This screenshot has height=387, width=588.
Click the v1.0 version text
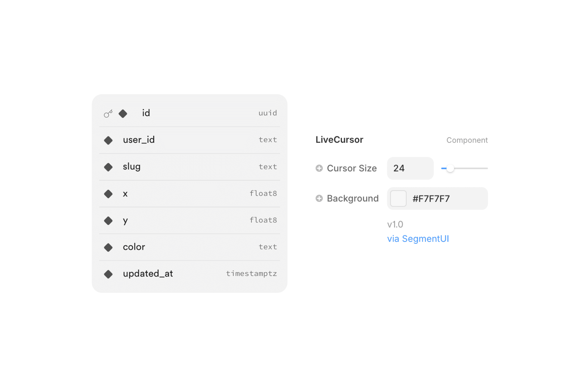[x=395, y=224]
